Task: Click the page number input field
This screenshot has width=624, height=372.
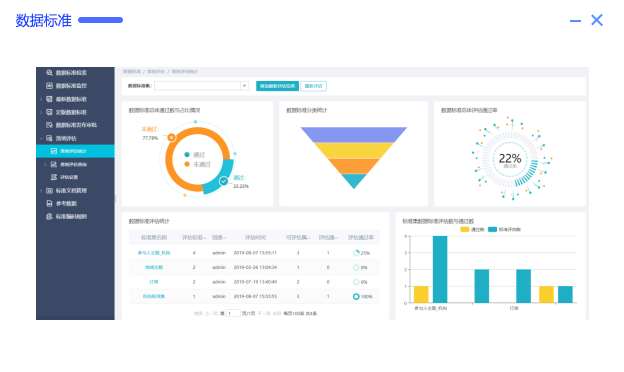Action: tap(233, 314)
